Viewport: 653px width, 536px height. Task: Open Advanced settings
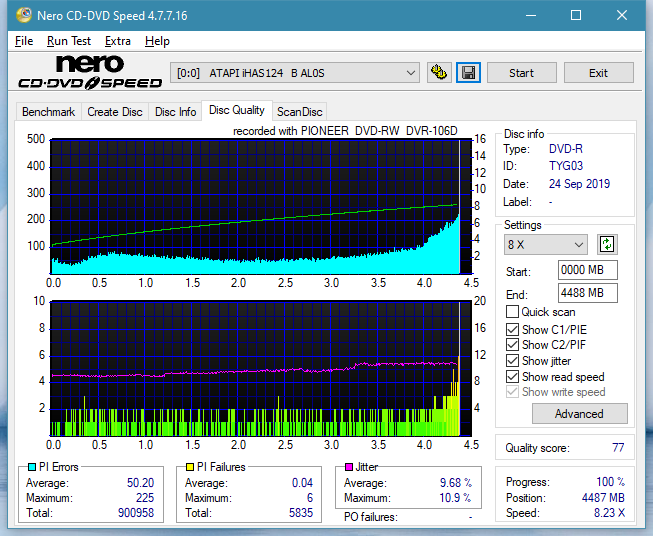click(x=579, y=414)
